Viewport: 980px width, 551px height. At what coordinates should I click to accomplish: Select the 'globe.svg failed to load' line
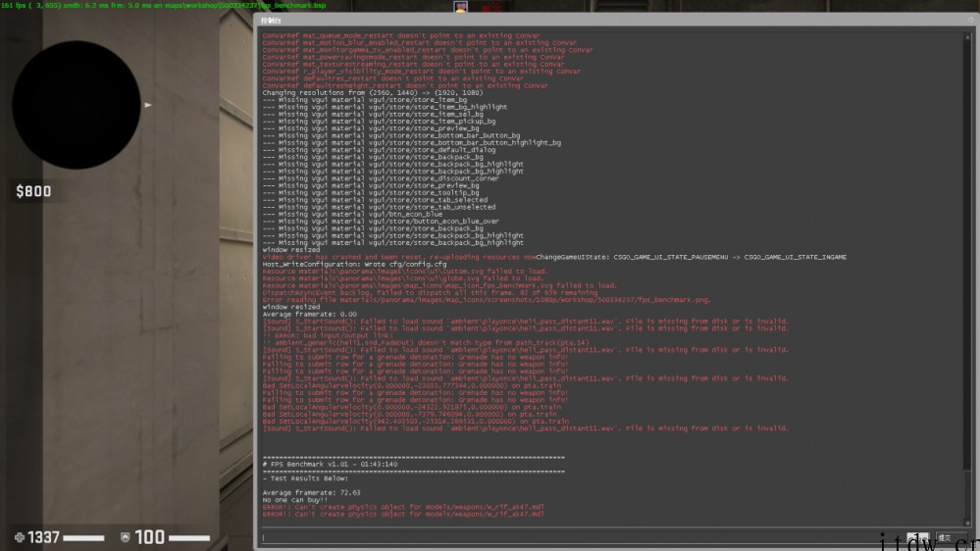pyautogui.click(x=403, y=278)
